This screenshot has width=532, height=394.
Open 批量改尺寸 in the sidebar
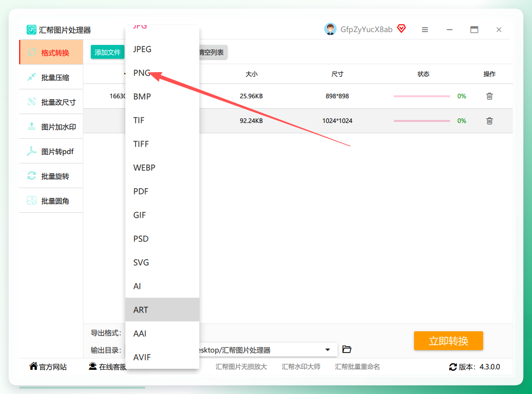(x=51, y=102)
